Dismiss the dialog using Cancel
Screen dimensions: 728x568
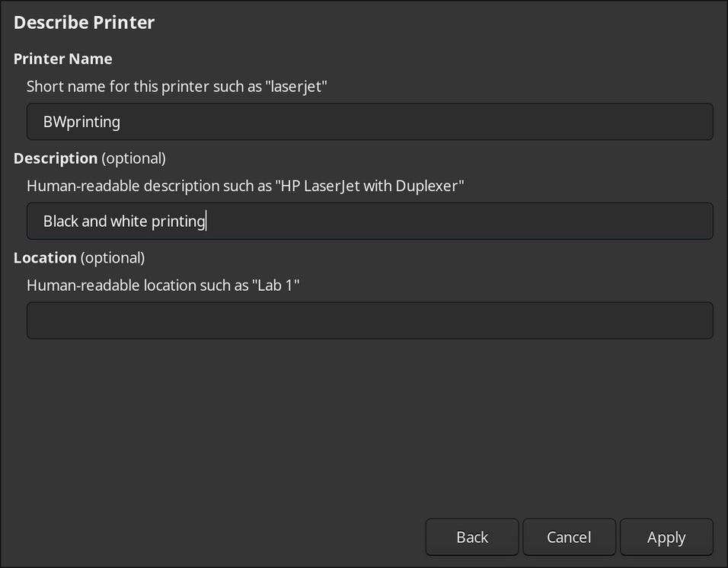[x=569, y=537]
